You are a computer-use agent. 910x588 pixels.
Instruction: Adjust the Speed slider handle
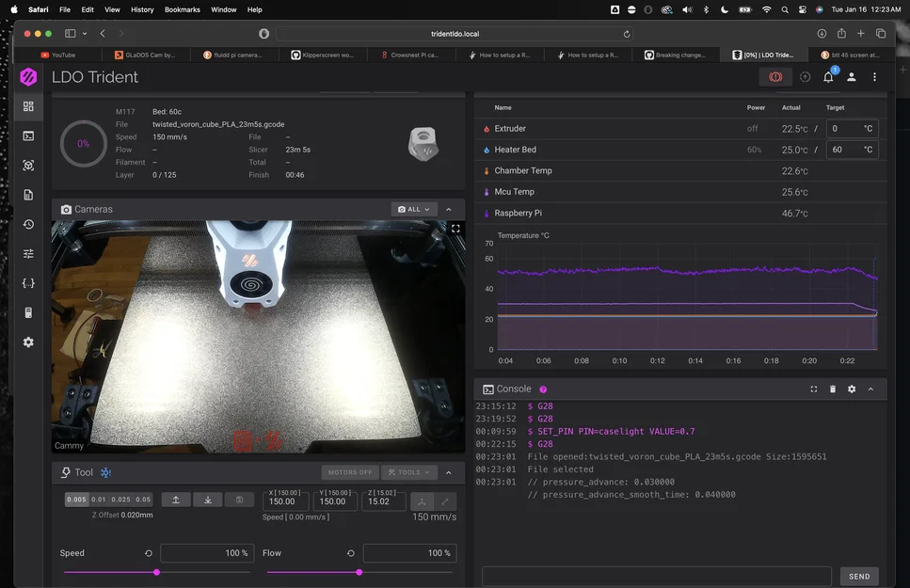pyautogui.click(x=157, y=572)
